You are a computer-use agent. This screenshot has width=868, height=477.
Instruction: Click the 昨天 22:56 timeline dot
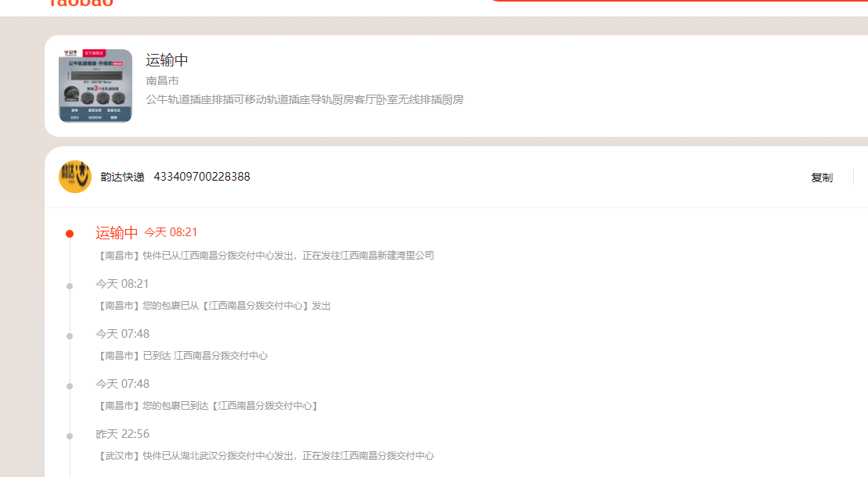70,436
